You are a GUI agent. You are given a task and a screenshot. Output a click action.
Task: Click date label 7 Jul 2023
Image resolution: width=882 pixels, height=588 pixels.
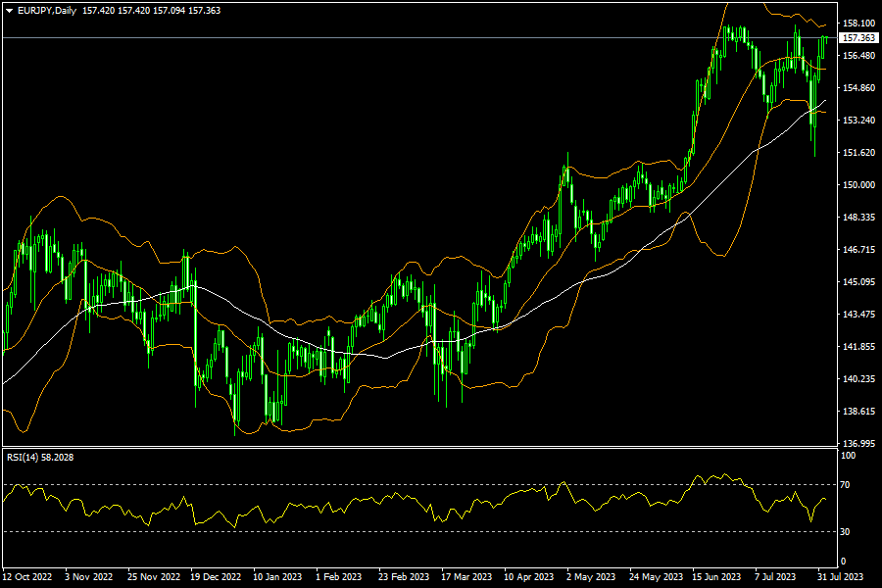pos(775,577)
